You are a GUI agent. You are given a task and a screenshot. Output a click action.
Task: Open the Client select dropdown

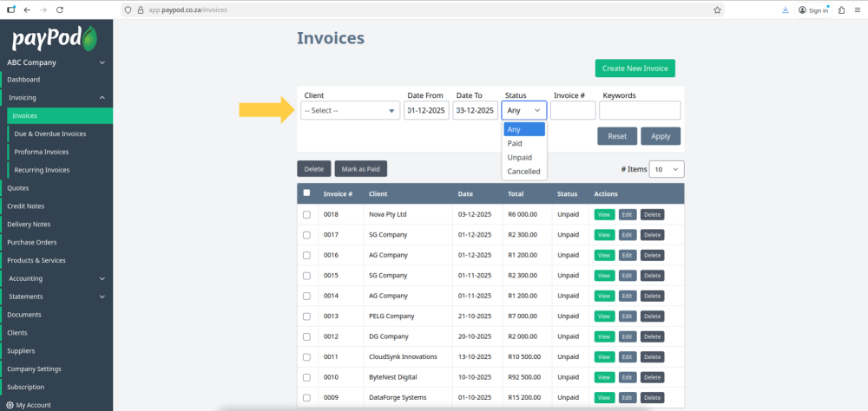(351, 111)
